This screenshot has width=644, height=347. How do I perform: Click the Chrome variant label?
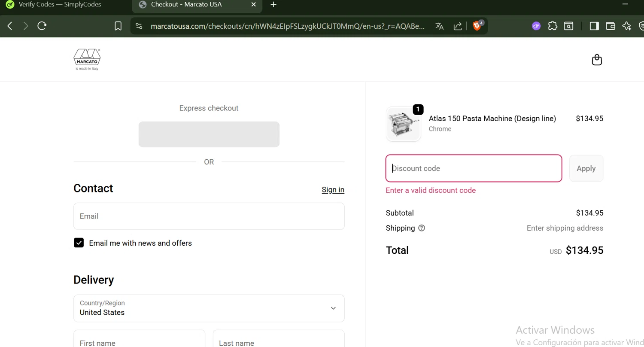(x=440, y=129)
